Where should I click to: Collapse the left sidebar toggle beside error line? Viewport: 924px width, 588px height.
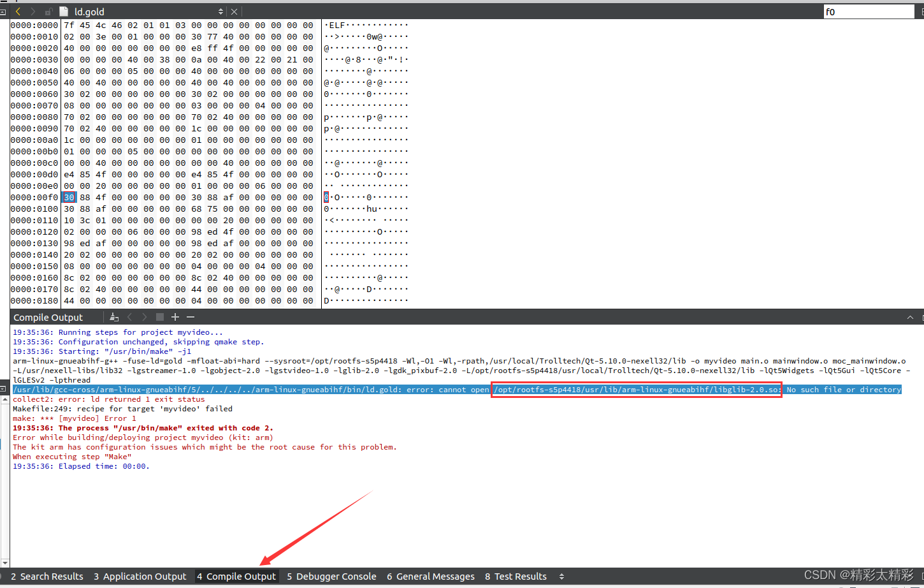[3, 388]
